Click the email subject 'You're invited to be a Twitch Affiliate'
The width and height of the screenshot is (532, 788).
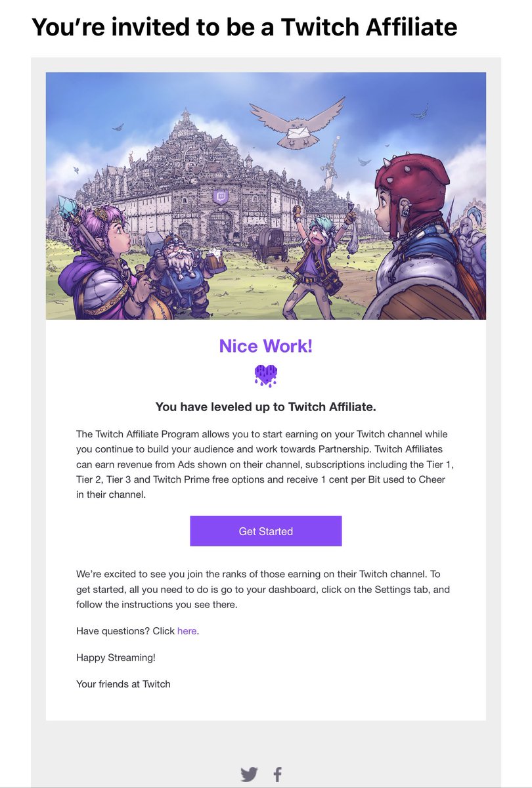coord(244,27)
